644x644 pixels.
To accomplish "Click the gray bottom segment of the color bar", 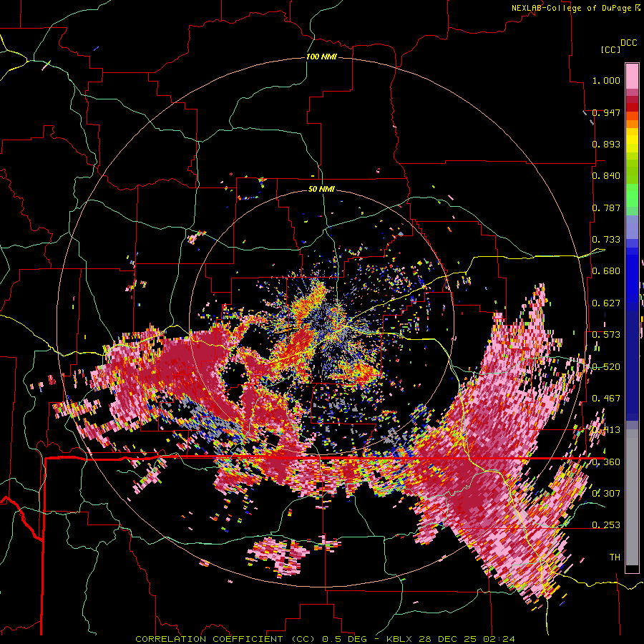I will pyautogui.click(x=632, y=497).
